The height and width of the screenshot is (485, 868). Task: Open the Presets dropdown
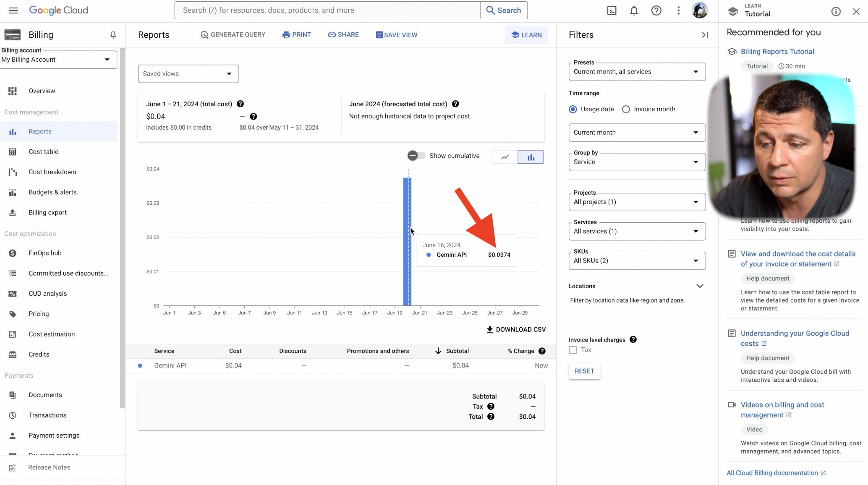click(637, 72)
